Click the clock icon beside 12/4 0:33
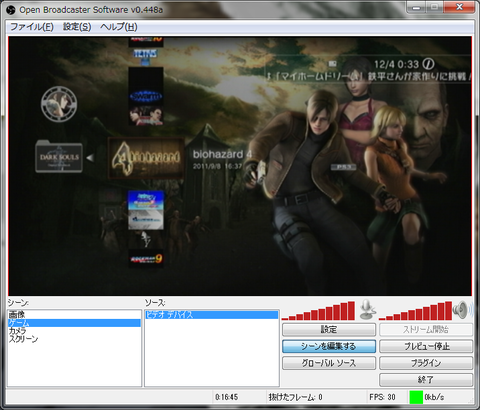This screenshot has width=480, height=410. (428, 63)
